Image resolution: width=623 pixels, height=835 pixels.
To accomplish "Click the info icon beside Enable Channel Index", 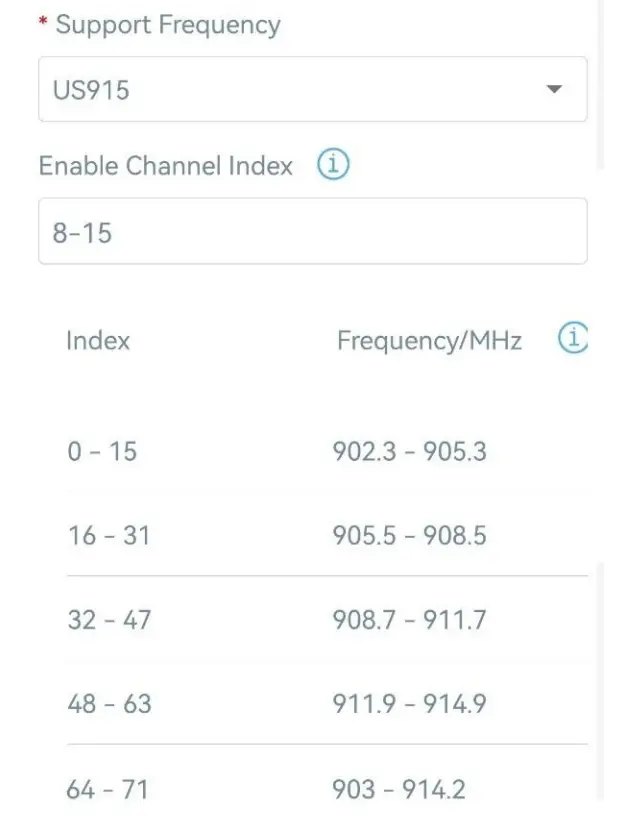I will click(x=333, y=165).
